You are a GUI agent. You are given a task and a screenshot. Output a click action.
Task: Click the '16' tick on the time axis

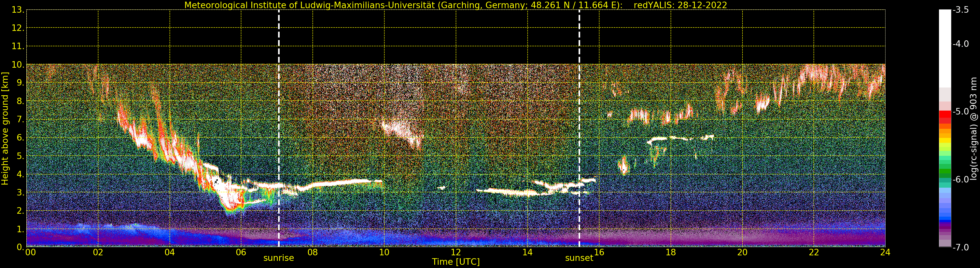[599, 252]
